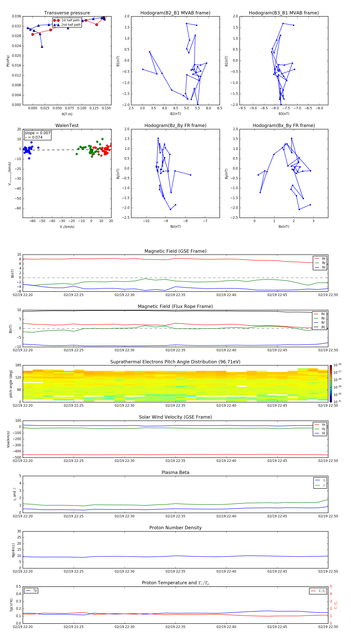
Task: Click the 'B2(nT)' x-axis label
Action: coord(175,114)
